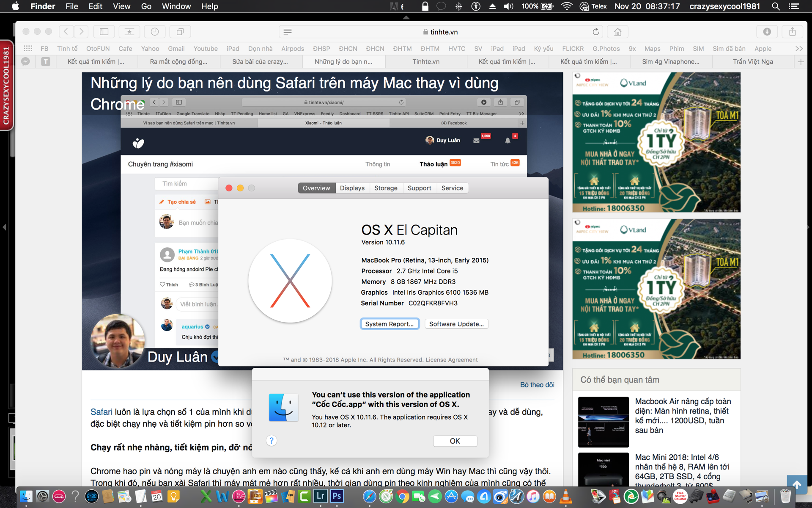Open Safari share button

pos(793,32)
